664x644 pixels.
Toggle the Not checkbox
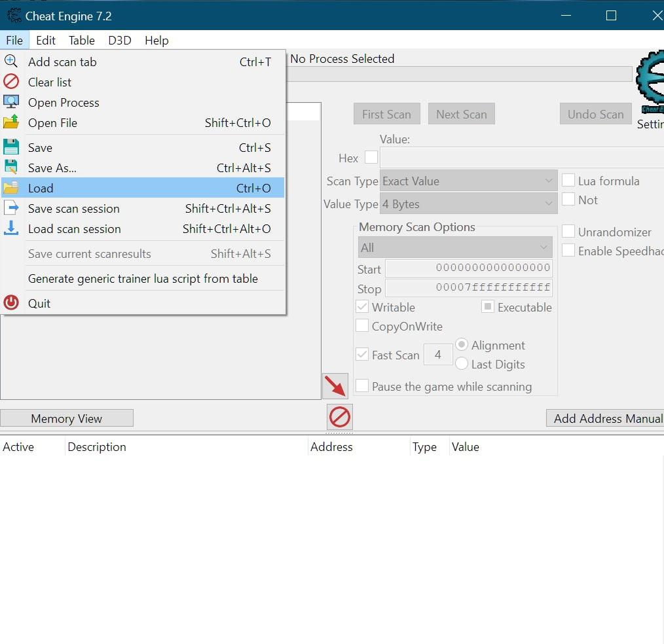(568, 200)
